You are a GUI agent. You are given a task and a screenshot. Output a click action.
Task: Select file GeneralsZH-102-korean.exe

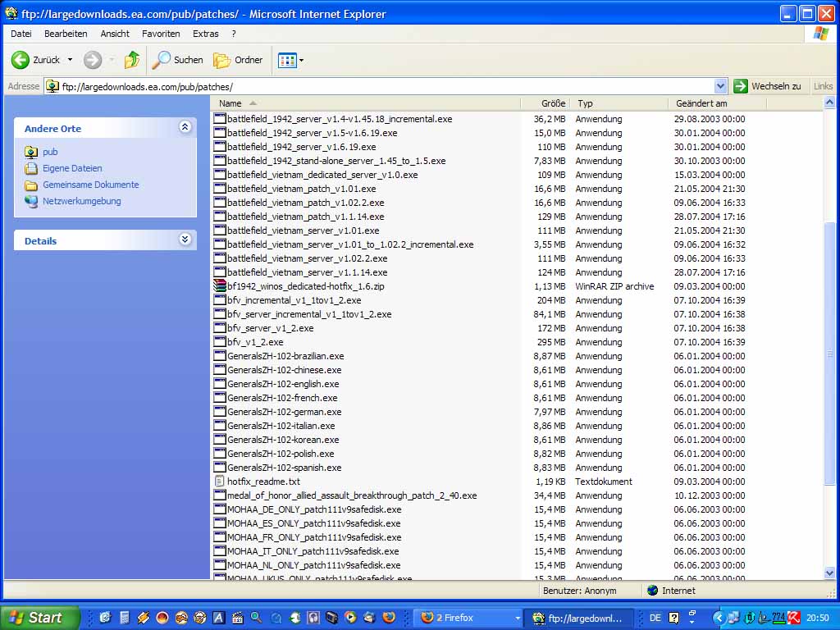pos(283,440)
